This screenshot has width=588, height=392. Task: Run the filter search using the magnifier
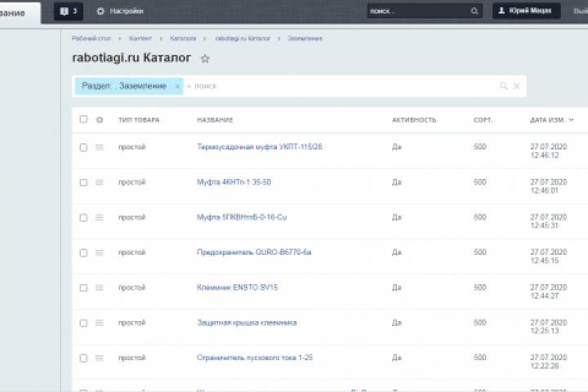(503, 86)
